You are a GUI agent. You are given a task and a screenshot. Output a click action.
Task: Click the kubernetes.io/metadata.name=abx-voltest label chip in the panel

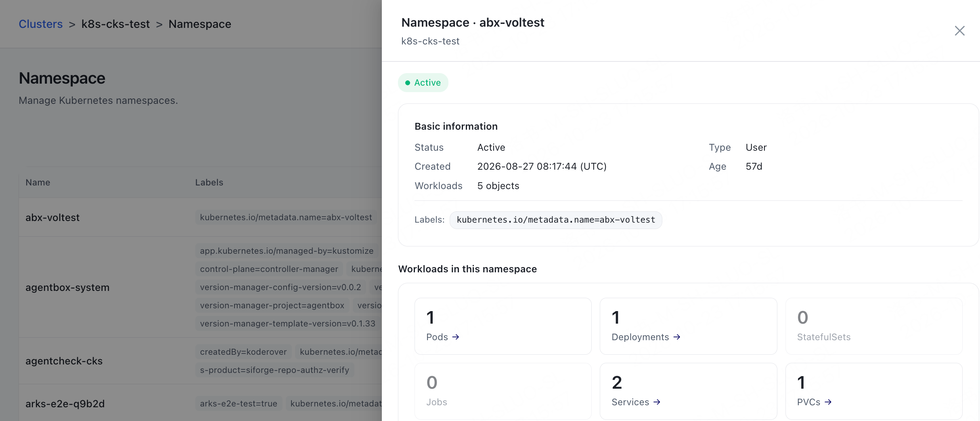point(556,220)
